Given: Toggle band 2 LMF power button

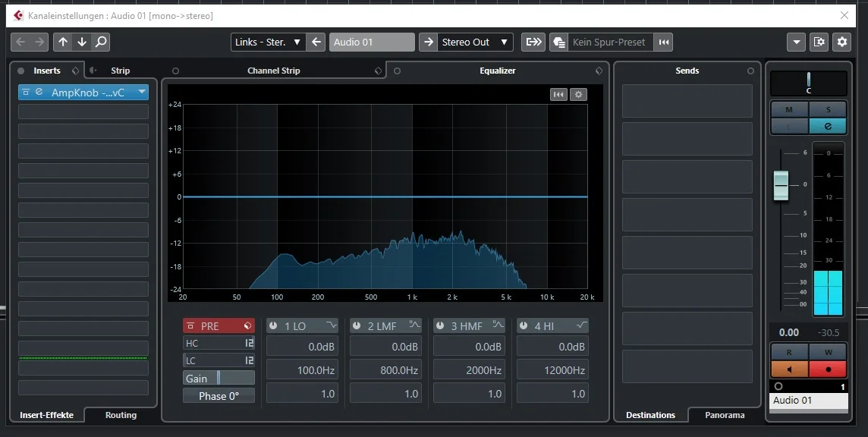Looking at the screenshot, I should 357,325.
